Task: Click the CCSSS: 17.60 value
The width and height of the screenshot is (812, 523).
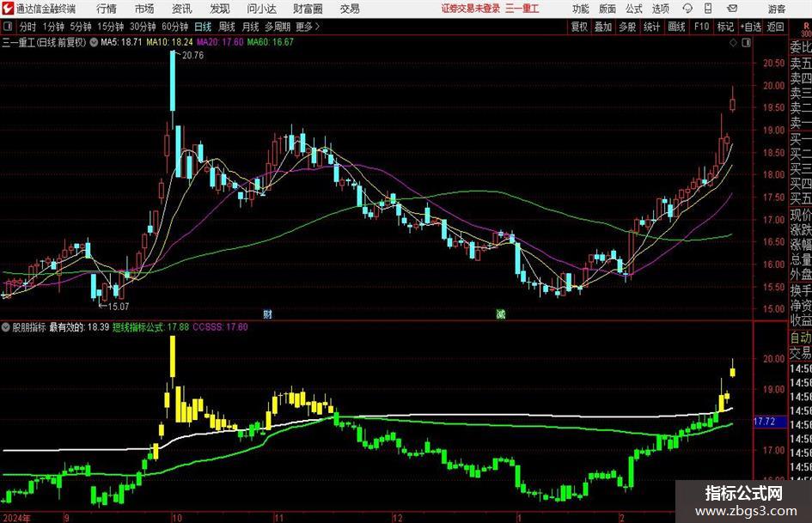Action: [x=220, y=326]
